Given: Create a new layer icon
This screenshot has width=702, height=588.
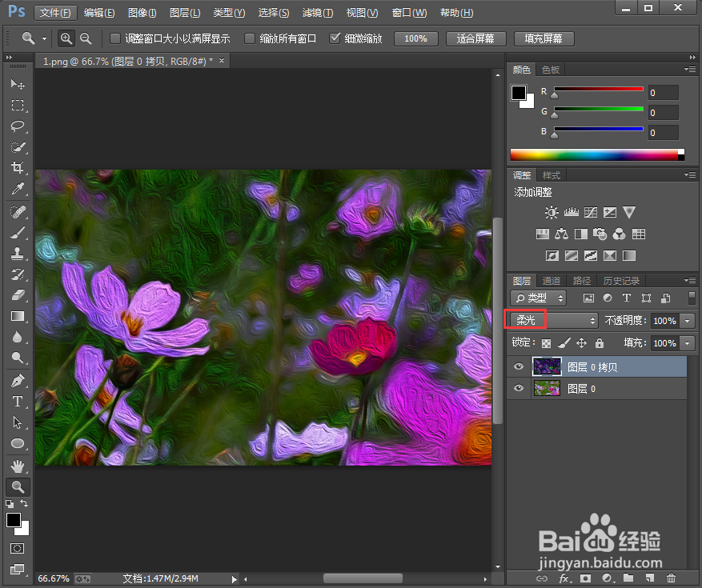Looking at the screenshot, I should (650, 578).
